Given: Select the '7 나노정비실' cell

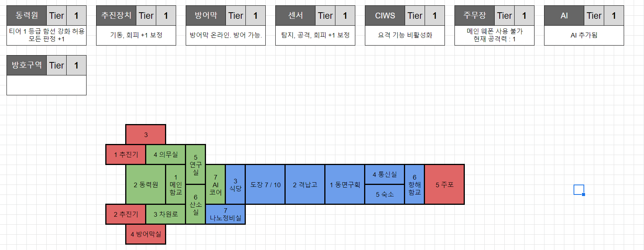Looking at the screenshot, I should (226, 214).
